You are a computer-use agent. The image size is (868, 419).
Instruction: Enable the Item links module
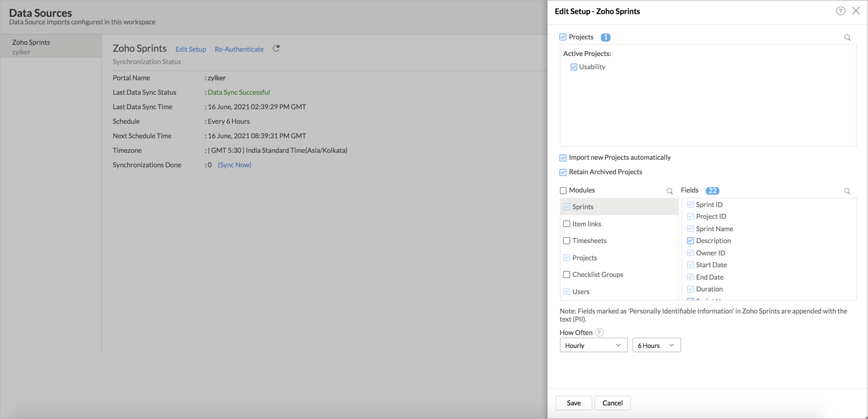[x=566, y=224]
